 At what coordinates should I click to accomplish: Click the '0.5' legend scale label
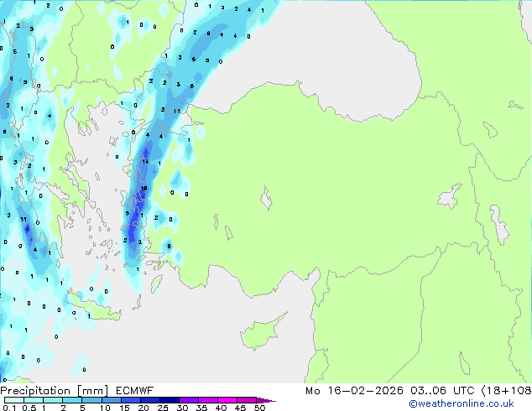29,408
